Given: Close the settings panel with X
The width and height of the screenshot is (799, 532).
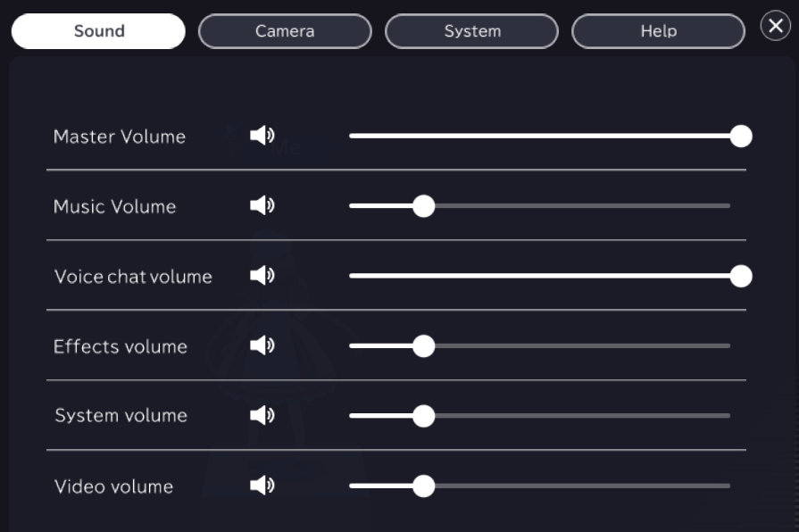Looking at the screenshot, I should [775, 26].
